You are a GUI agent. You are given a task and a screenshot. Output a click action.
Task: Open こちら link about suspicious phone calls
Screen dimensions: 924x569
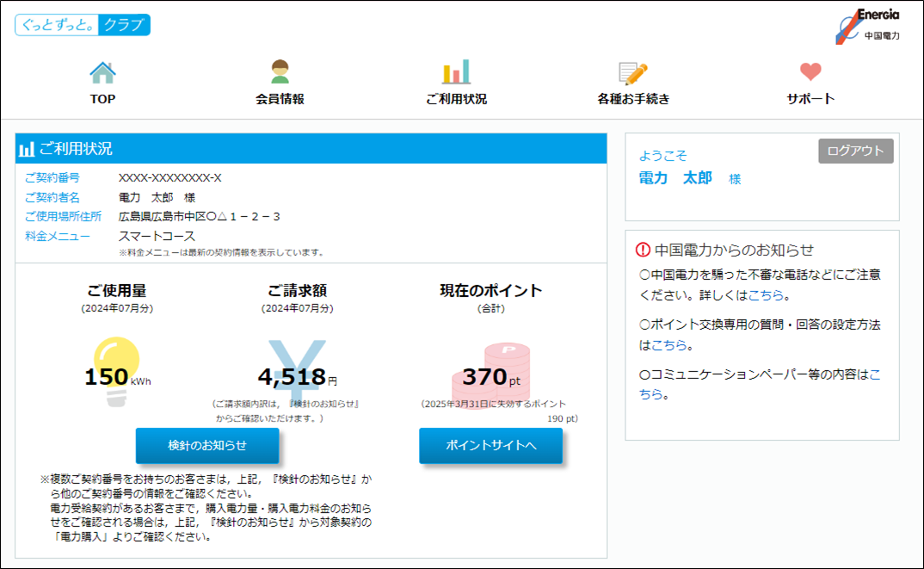[766, 294]
